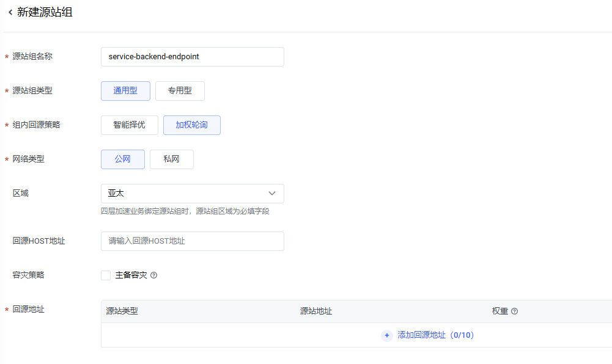Click the 源站类型 column header
The image size is (612, 364).
(x=122, y=311)
